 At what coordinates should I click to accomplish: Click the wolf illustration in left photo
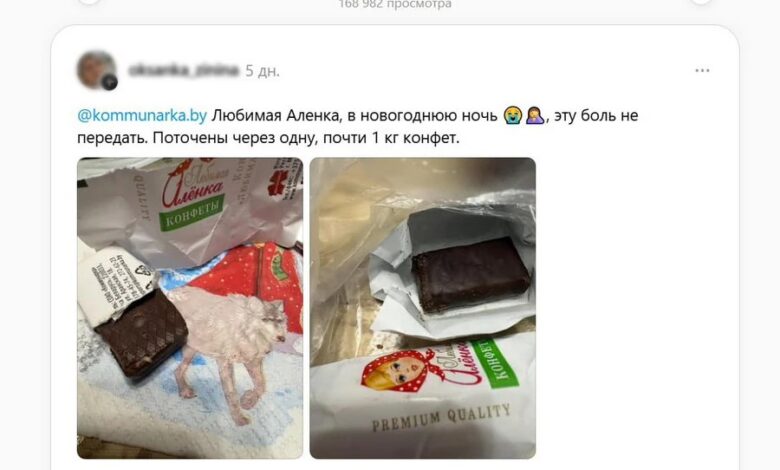[x=230, y=343]
